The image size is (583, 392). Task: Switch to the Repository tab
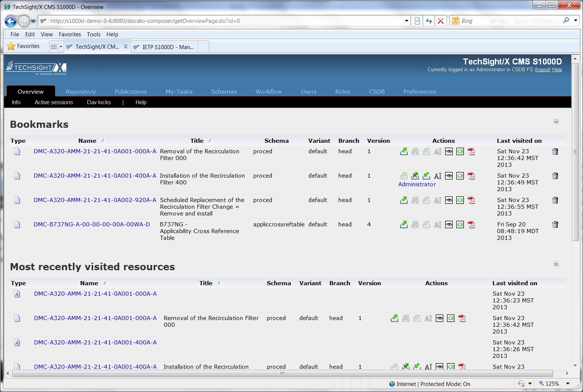tap(81, 92)
